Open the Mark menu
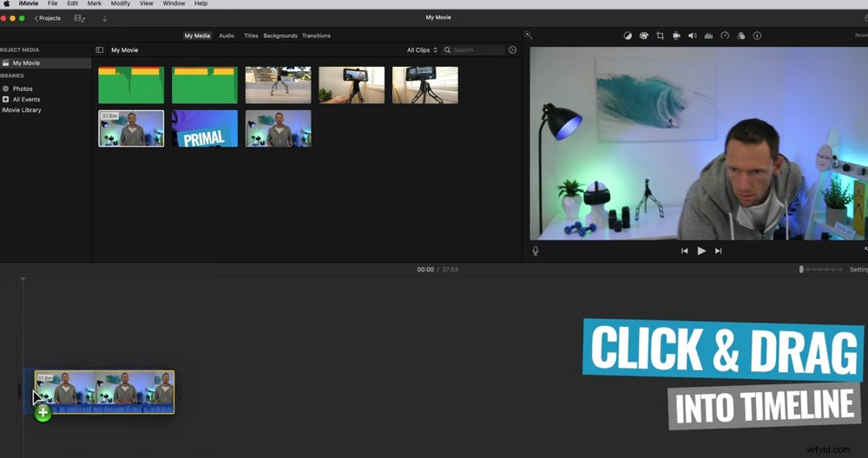This screenshot has width=868, height=458. [x=94, y=3]
